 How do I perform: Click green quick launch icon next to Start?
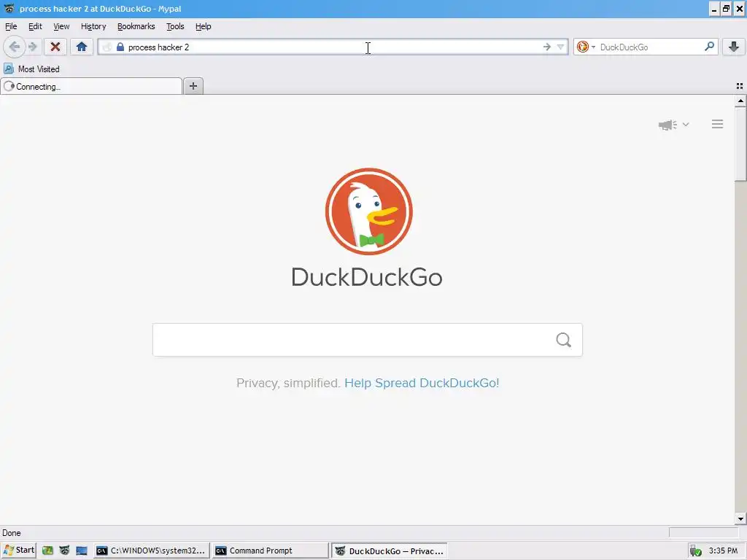click(x=47, y=551)
